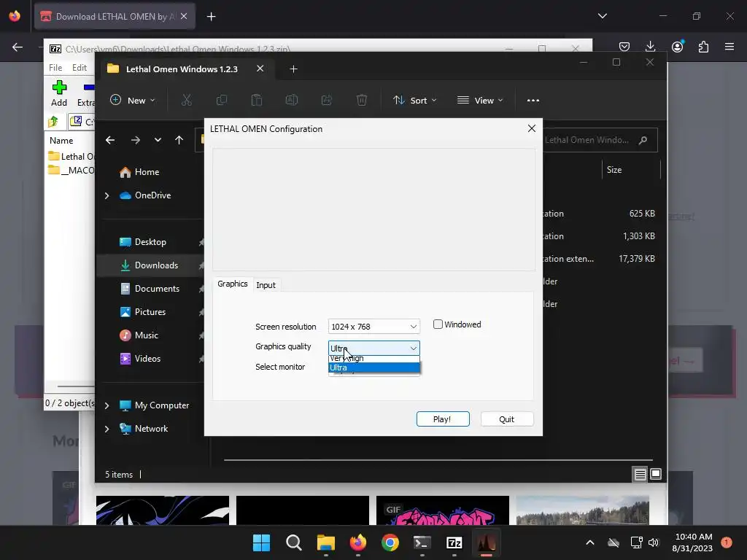Open Downloads in Explorer sidebar
This screenshot has height=560, width=747.
click(156, 265)
